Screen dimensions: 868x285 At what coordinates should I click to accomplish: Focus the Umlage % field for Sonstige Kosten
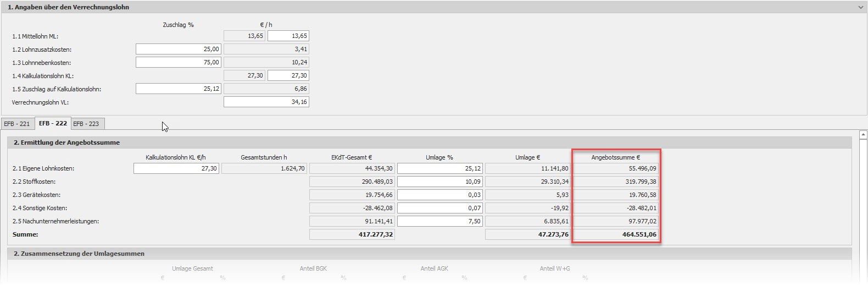point(439,208)
